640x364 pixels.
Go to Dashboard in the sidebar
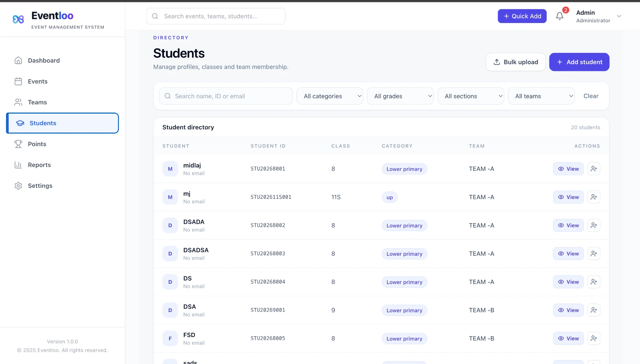point(62,60)
